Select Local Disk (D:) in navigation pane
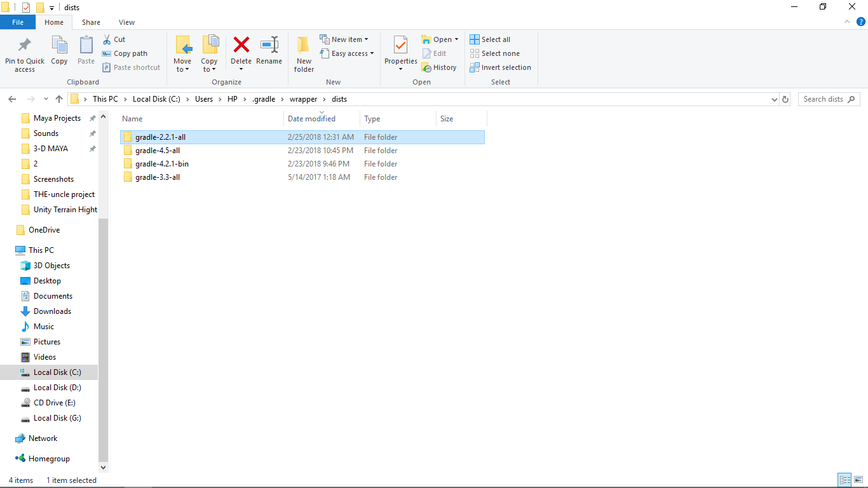The height and width of the screenshot is (488, 868). click(57, 388)
